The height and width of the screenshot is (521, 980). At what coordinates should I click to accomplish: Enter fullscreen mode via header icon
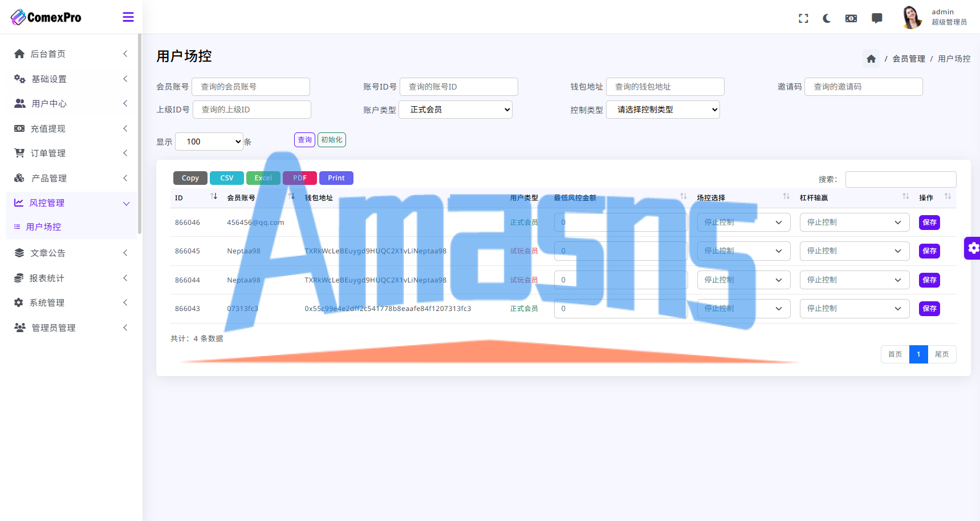click(x=803, y=18)
